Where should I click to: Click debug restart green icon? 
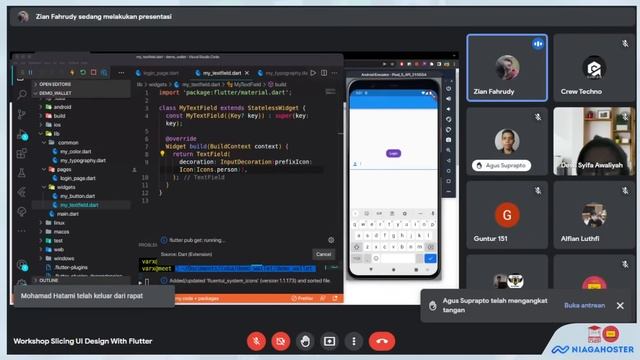click(83, 73)
